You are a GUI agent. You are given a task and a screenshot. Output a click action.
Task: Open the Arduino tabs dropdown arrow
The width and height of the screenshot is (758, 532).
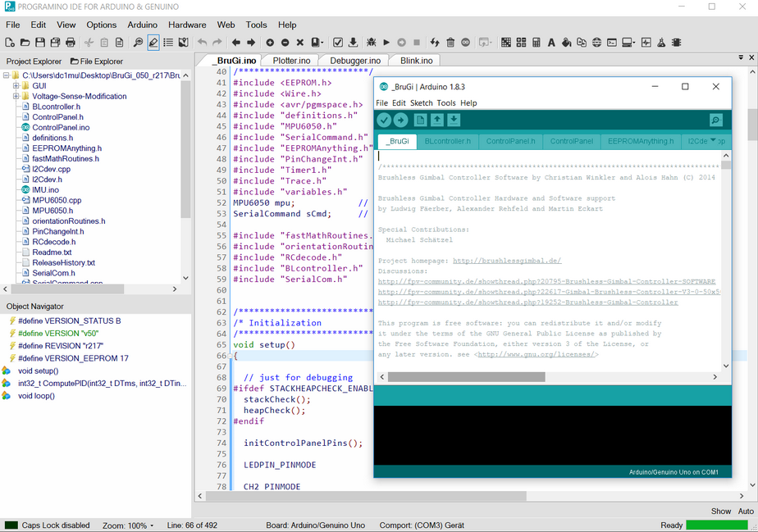point(713,141)
